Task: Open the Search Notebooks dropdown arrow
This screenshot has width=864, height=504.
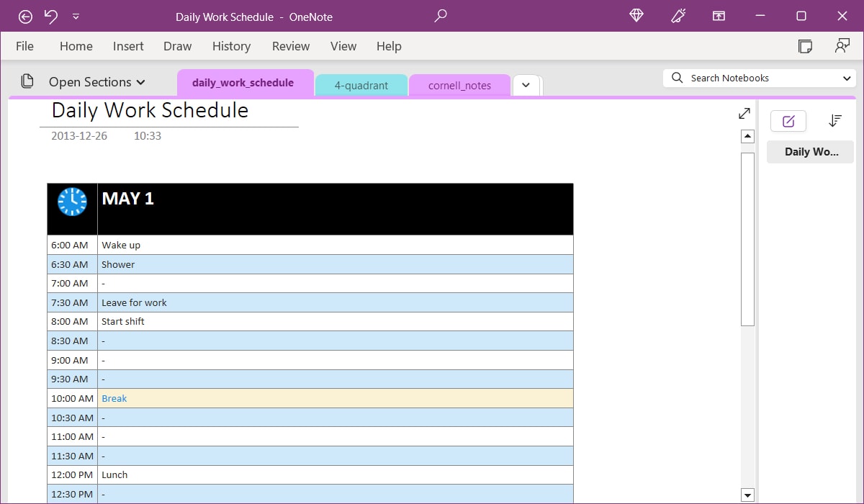Action: coord(848,78)
